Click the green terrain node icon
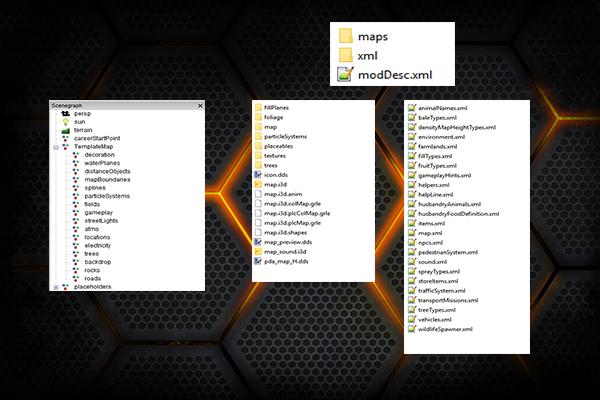This screenshot has width=600, height=400. pos(66,131)
